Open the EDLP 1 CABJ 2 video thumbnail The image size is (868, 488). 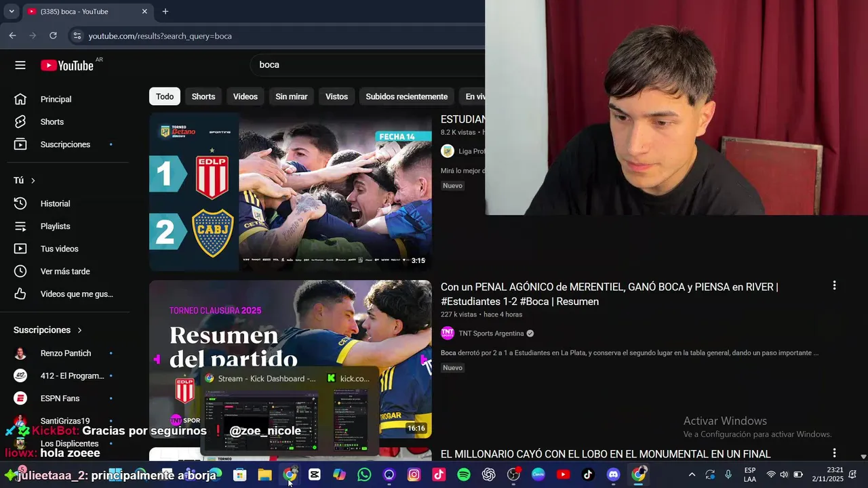tap(290, 192)
